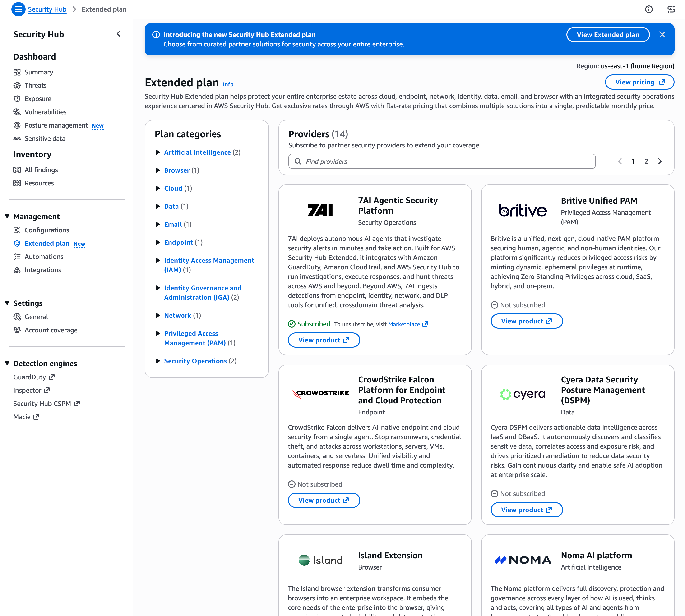Click the Configurations sliders icon
Screen dimensions: 685x616
(17, 230)
